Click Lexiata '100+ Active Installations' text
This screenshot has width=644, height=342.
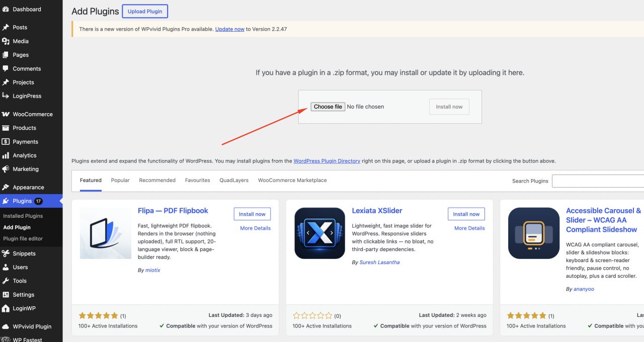(x=322, y=326)
